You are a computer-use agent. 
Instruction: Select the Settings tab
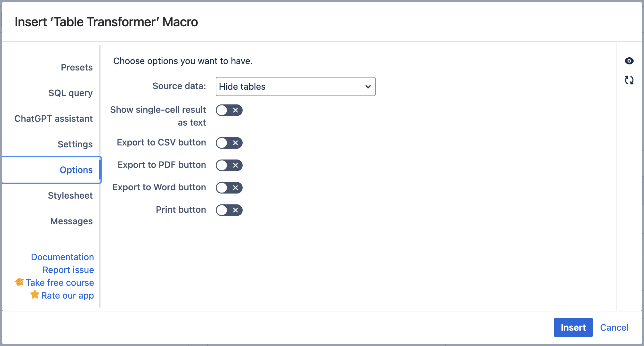tap(75, 144)
